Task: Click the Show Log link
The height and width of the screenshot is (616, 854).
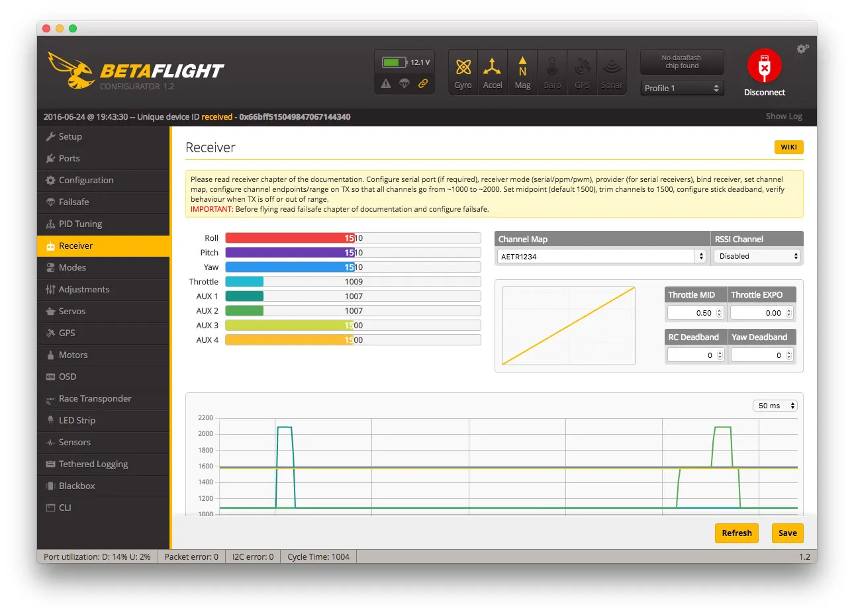Action: coord(784,116)
